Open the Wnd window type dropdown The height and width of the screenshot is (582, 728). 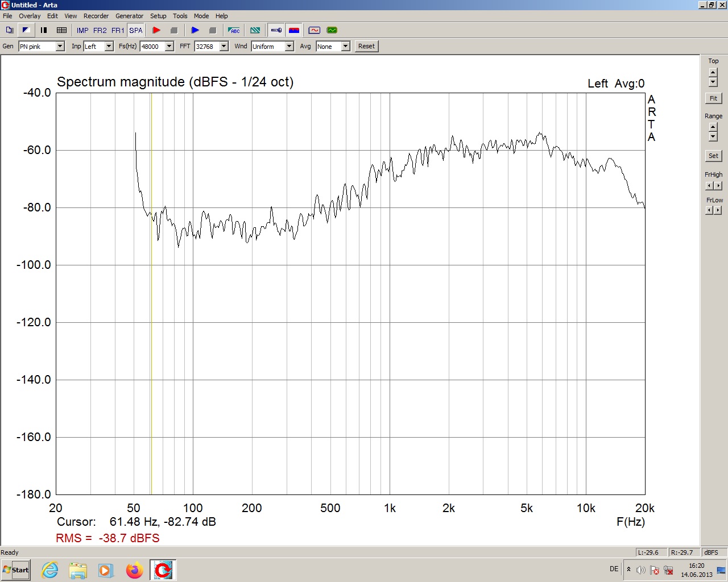pyautogui.click(x=289, y=47)
